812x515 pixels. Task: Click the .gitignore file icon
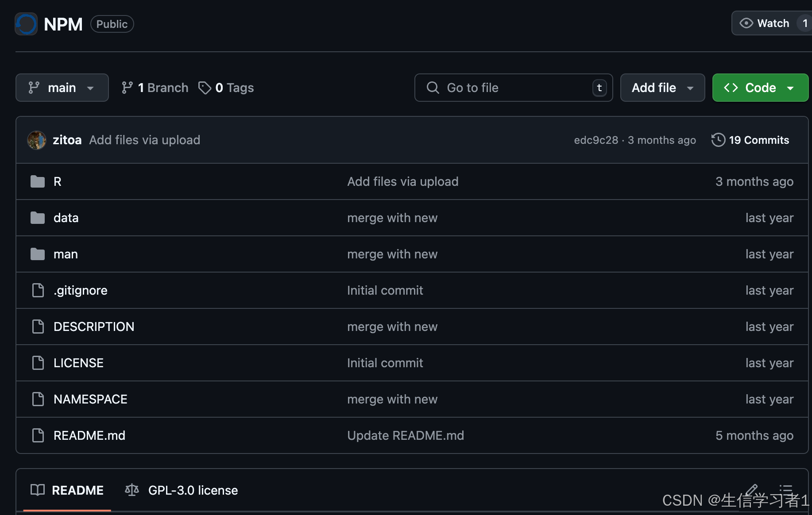(x=38, y=291)
